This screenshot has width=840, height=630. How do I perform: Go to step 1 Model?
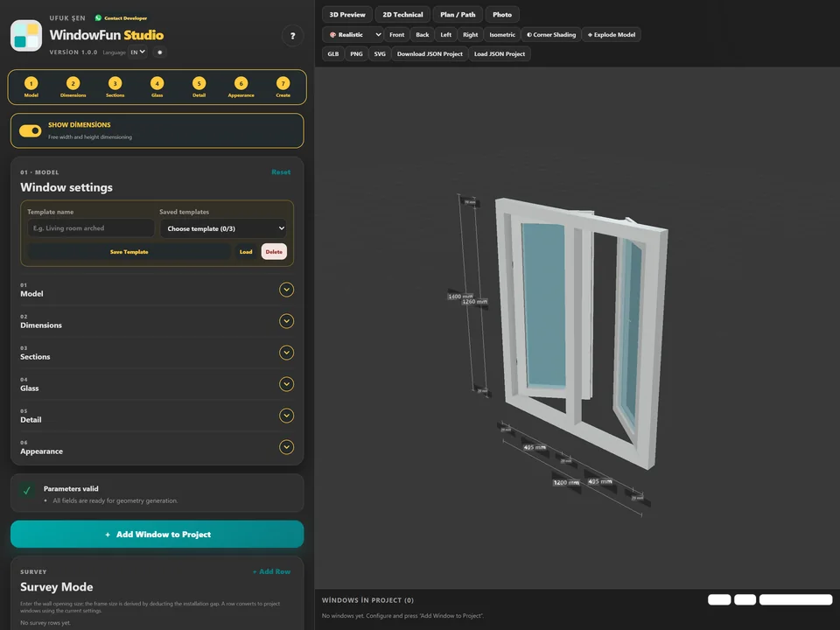point(31,87)
